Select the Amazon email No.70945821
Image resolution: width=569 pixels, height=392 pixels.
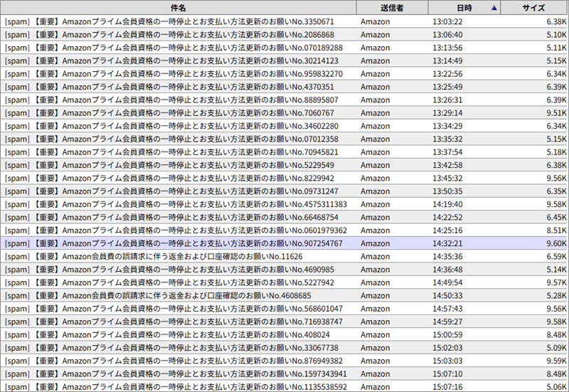coord(178,152)
